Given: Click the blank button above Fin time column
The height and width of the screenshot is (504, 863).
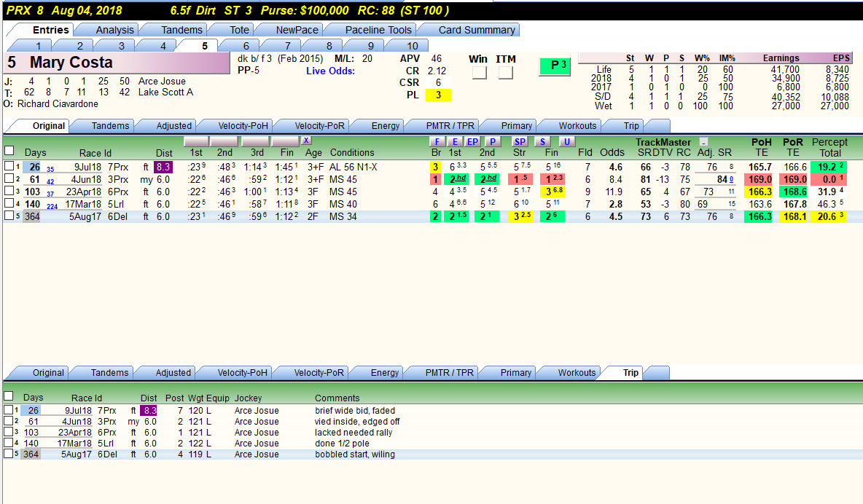Looking at the screenshot, I should point(285,141).
